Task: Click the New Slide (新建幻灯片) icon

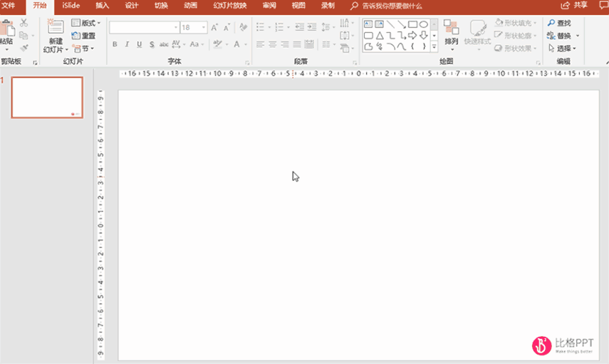Action: pos(55,28)
